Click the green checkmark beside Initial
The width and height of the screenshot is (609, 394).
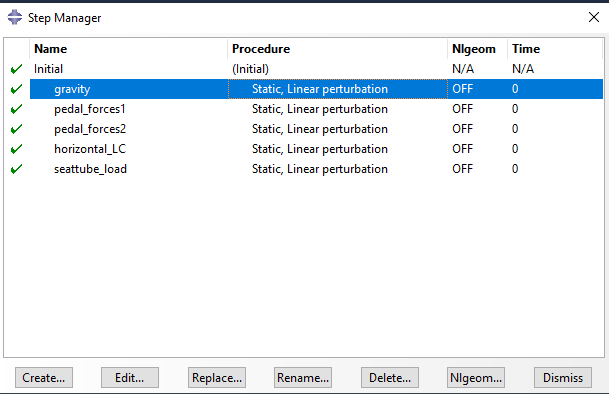(16, 69)
